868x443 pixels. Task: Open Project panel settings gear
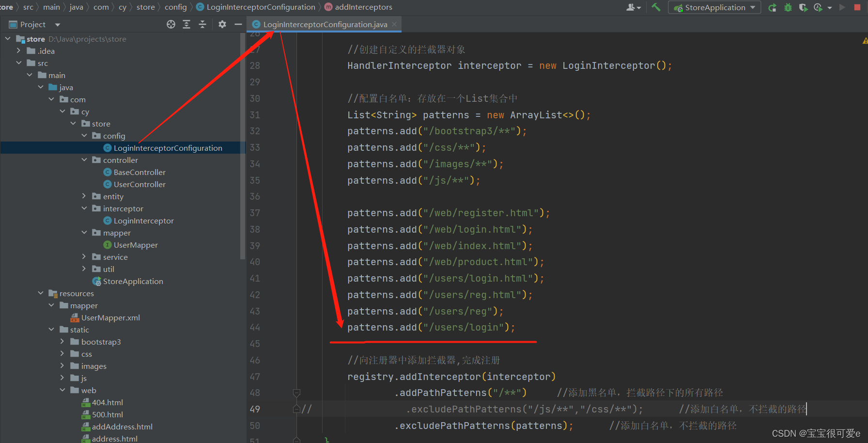coord(222,24)
